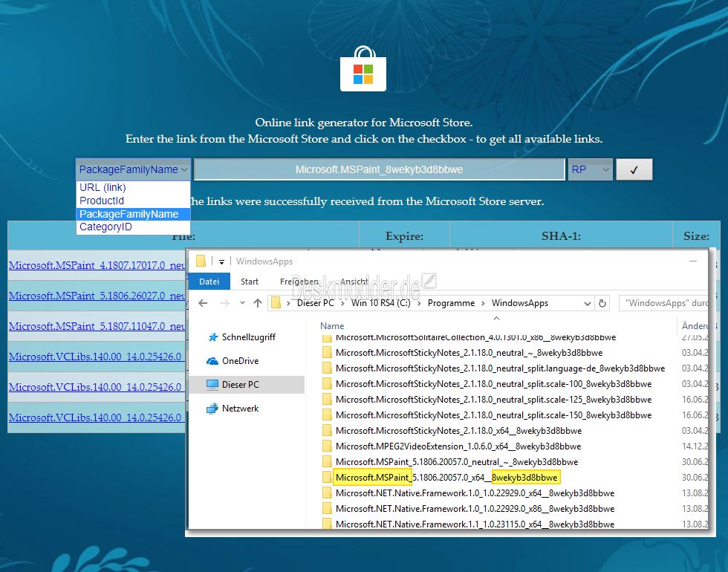Select Netzwerk in navigation pane
The image size is (728, 572).
tap(233, 409)
